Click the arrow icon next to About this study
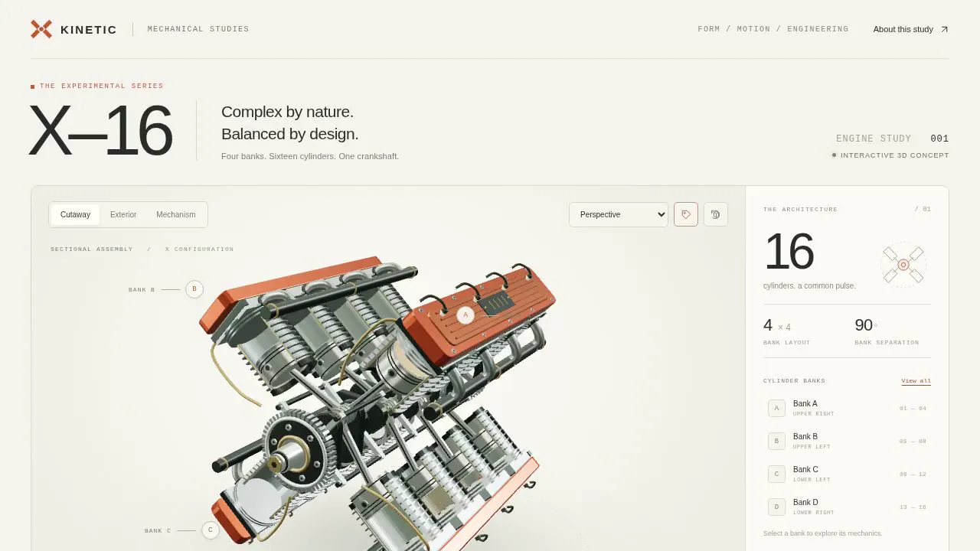Image resolution: width=980 pixels, height=551 pixels. click(944, 29)
